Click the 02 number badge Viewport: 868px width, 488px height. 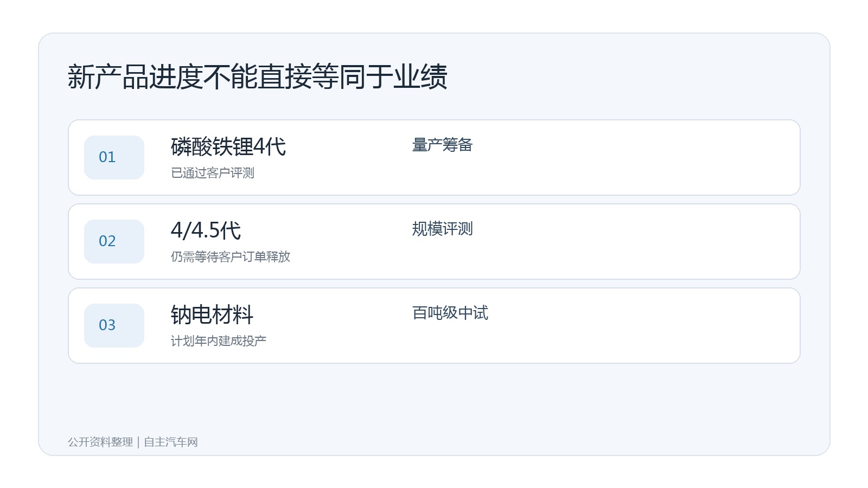[114, 241]
